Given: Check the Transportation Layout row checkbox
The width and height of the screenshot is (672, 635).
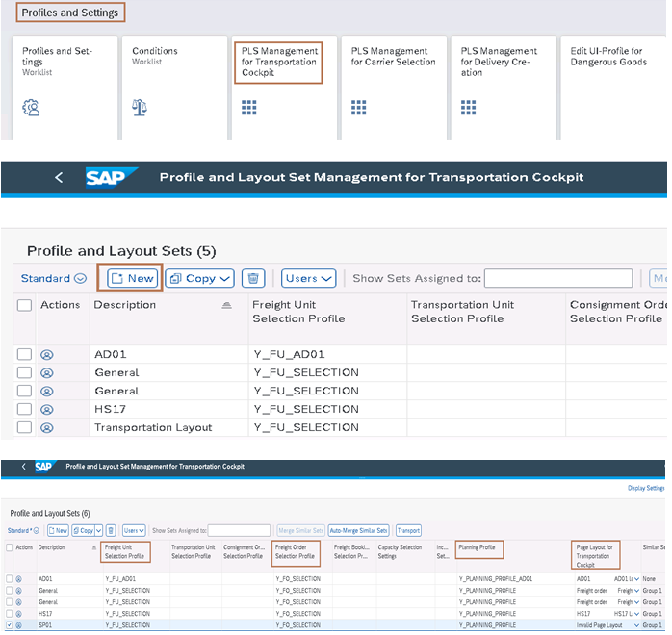Looking at the screenshot, I should 24,427.
